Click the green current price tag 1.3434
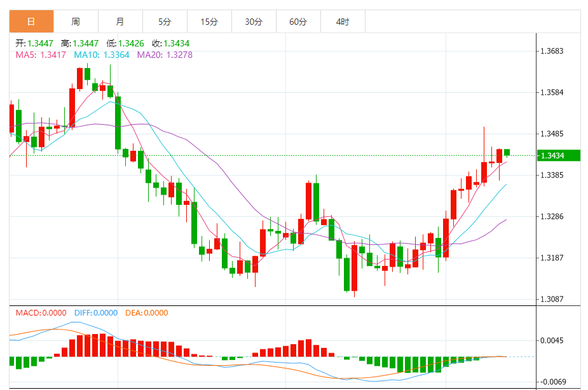 click(558, 155)
